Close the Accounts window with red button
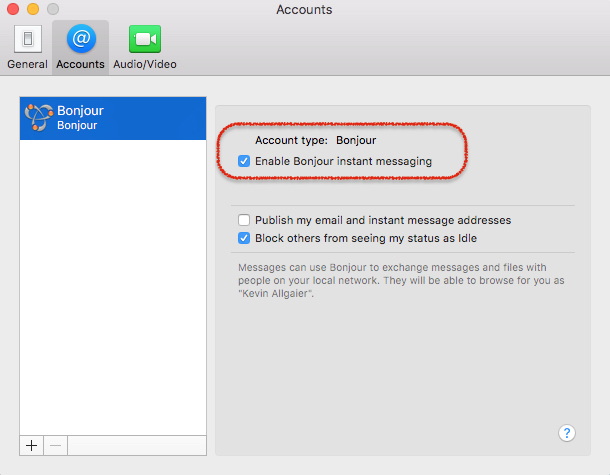The height and width of the screenshot is (475, 610). pos(13,9)
